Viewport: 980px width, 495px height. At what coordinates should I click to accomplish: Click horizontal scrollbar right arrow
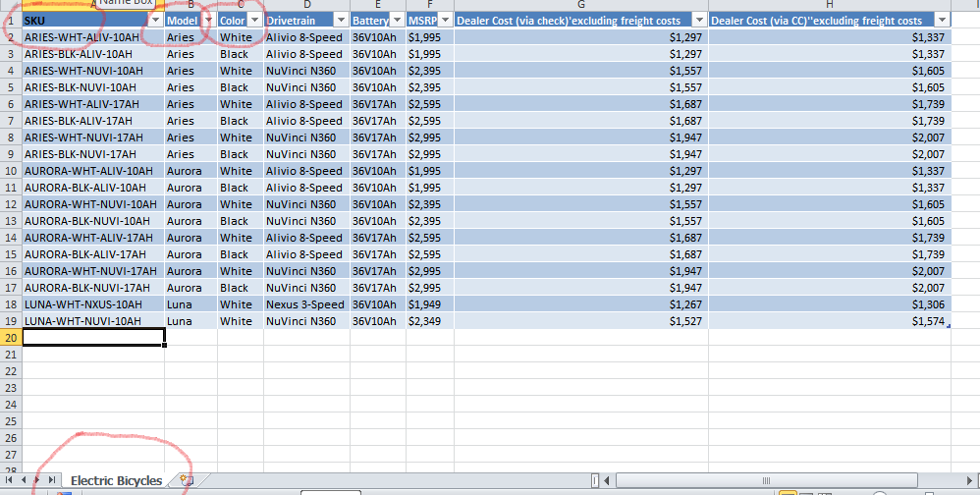click(970, 480)
